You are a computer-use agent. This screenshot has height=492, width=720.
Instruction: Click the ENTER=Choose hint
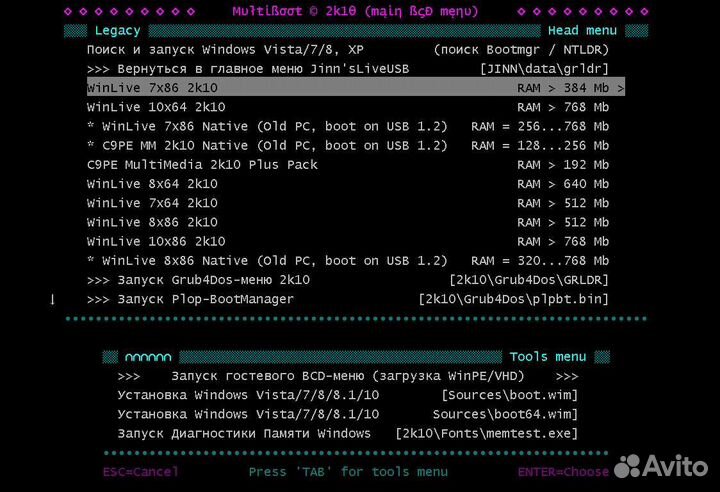pyautogui.click(x=563, y=472)
